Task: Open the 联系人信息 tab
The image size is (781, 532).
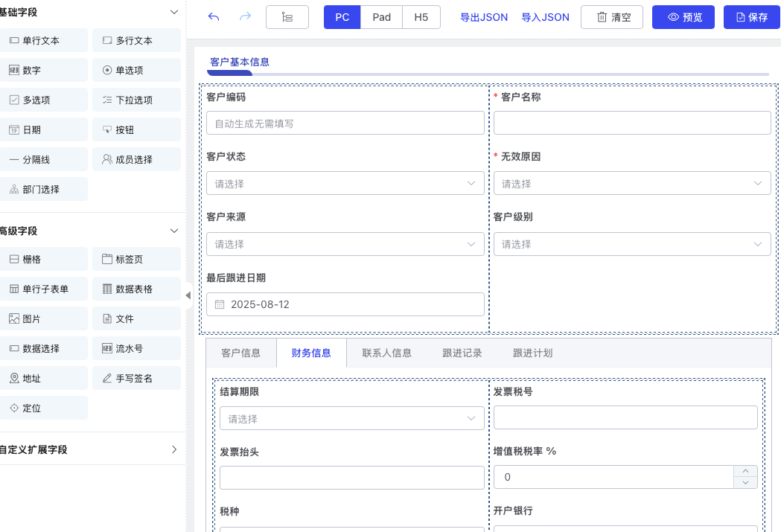Action: pos(387,353)
